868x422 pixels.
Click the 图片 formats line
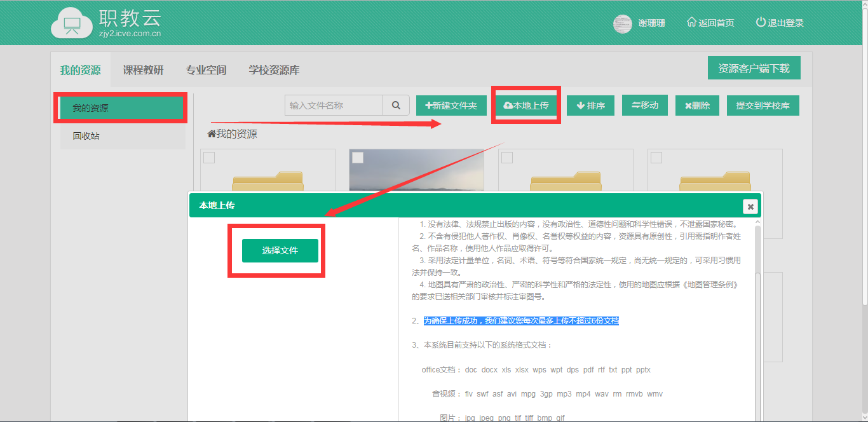[x=502, y=418]
